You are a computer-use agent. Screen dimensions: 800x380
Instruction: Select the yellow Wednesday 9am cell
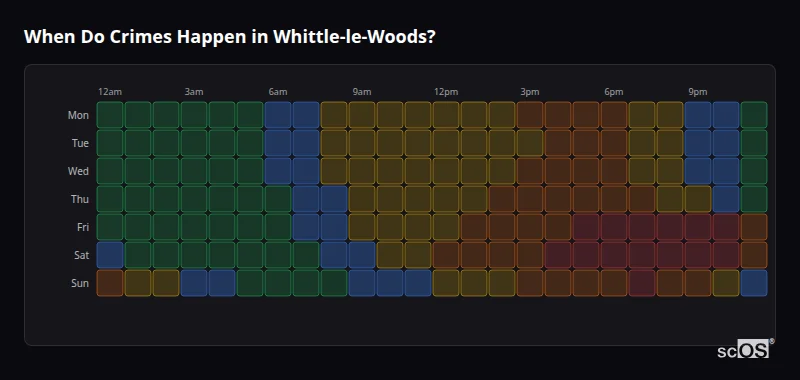point(362,171)
